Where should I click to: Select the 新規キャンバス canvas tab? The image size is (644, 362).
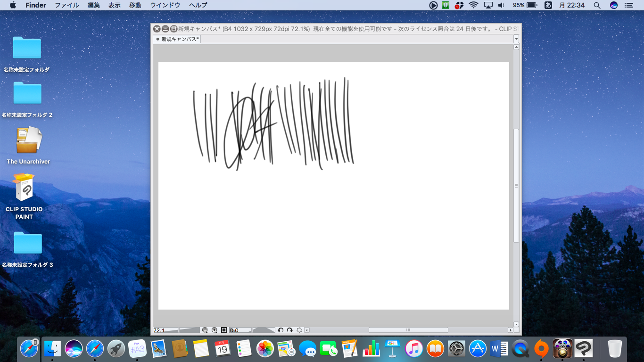click(177, 39)
